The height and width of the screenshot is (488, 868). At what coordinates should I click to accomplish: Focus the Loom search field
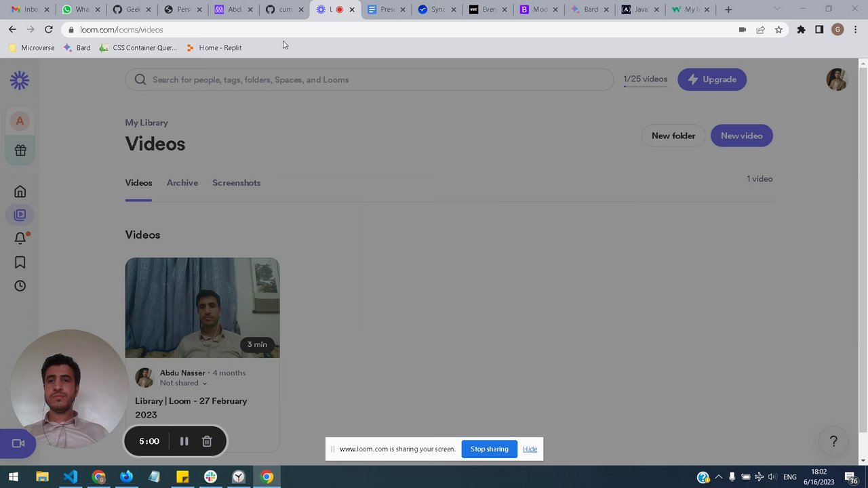coord(370,79)
